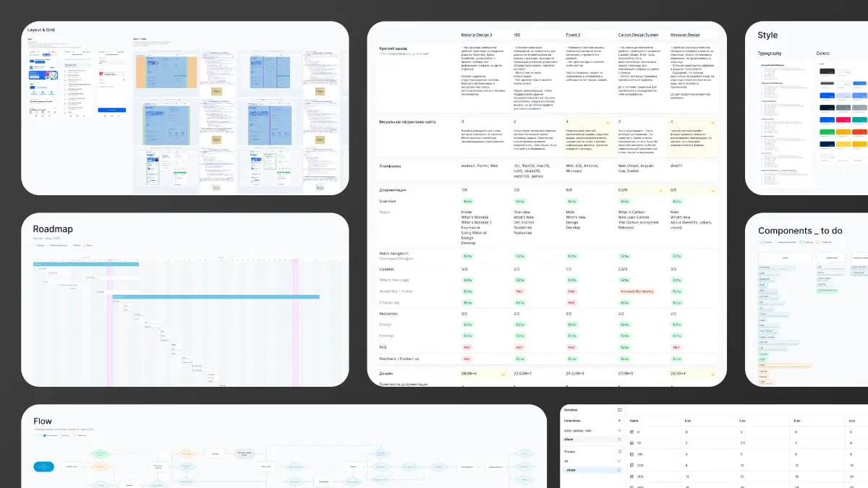Click the crown icon beside Carbon's 8.5/9 score
Viewport: 868px width, 488px height.
(661, 189)
